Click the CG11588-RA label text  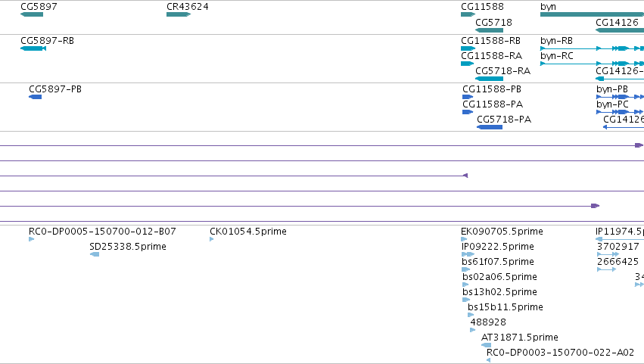pos(492,56)
